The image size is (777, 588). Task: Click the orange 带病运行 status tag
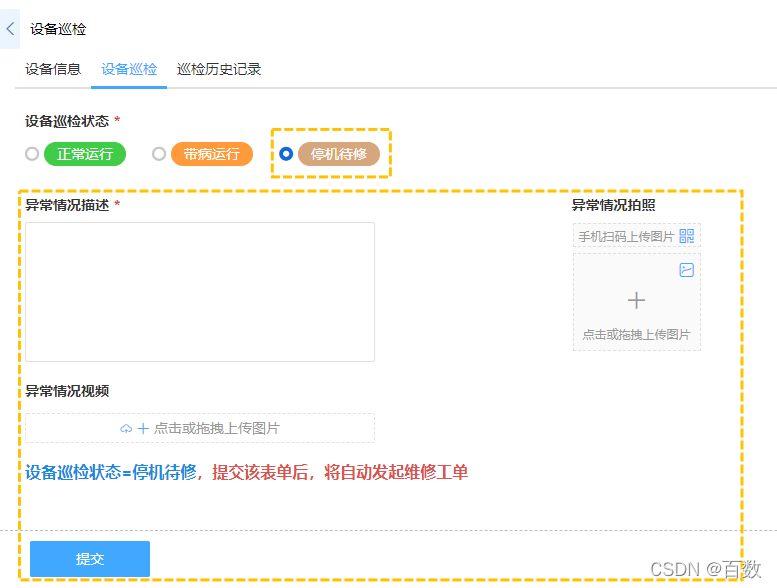coord(212,154)
